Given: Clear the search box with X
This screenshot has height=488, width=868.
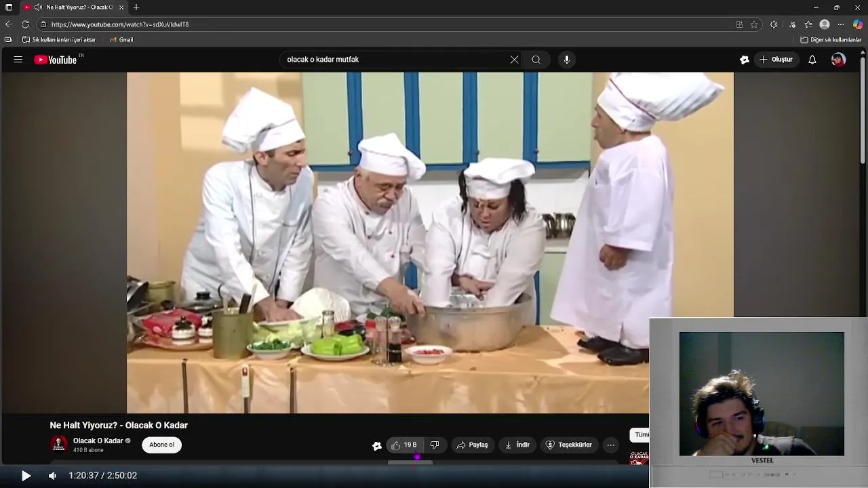Looking at the screenshot, I should pyautogui.click(x=514, y=60).
